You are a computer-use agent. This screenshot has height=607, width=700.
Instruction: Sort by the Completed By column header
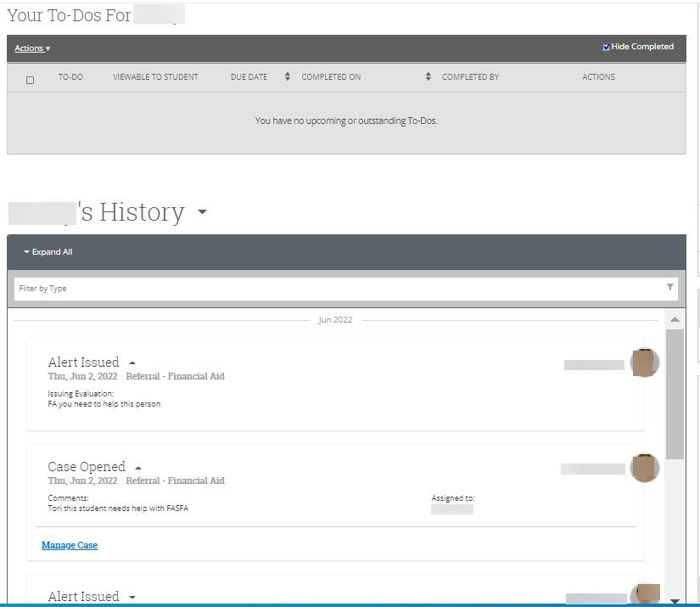click(x=470, y=77)
